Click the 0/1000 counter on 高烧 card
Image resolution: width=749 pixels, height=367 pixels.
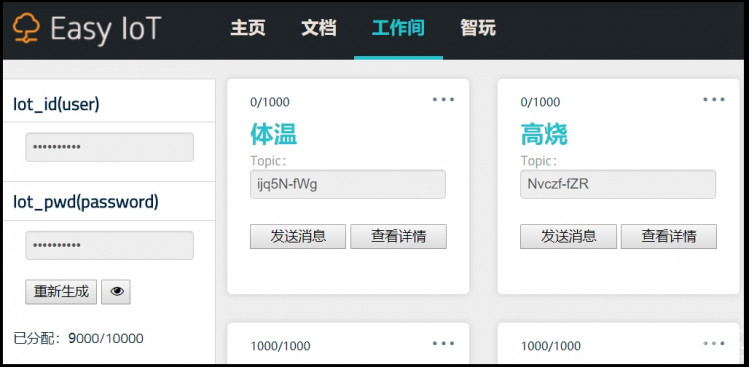pyautogui.click(x=540, y=102)
